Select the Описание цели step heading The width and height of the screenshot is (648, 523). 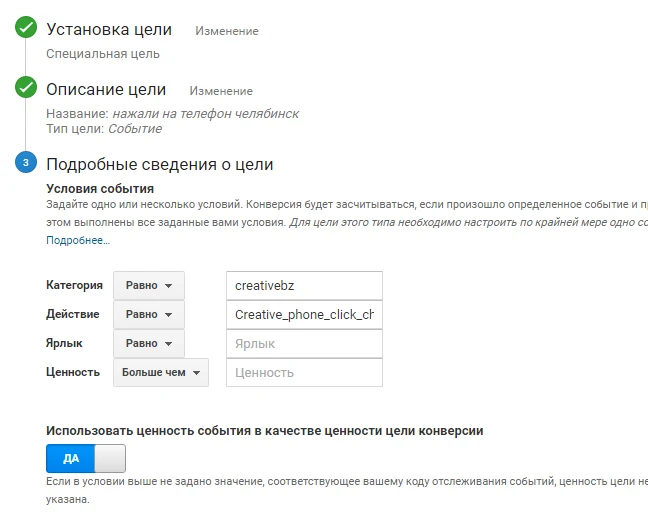[x=106, y=89]
